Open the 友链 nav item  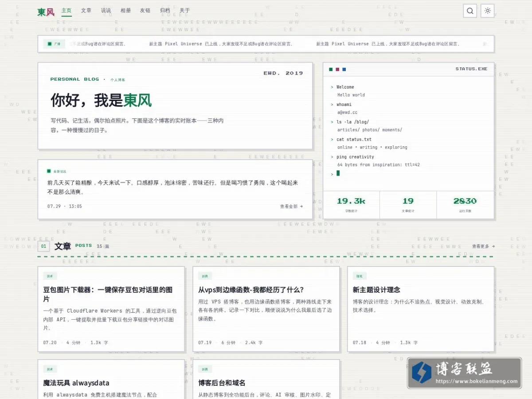click(145, 11)
